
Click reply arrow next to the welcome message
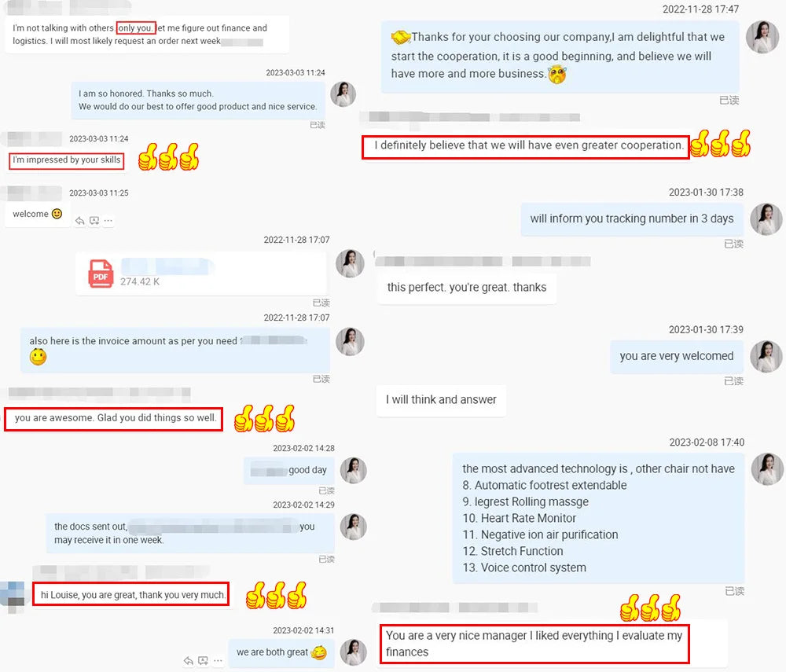pyautogui.click(x=79, y=221)
